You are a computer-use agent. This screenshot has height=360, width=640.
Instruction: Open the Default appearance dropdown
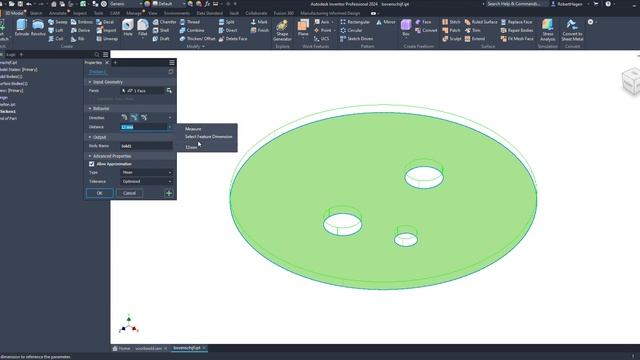(169, 4)
